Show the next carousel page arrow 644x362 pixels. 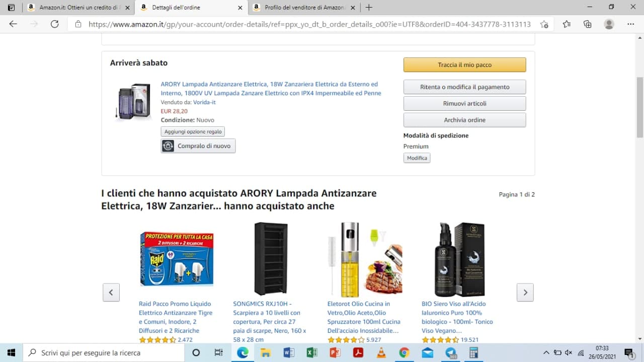click(x=525, y=292)
